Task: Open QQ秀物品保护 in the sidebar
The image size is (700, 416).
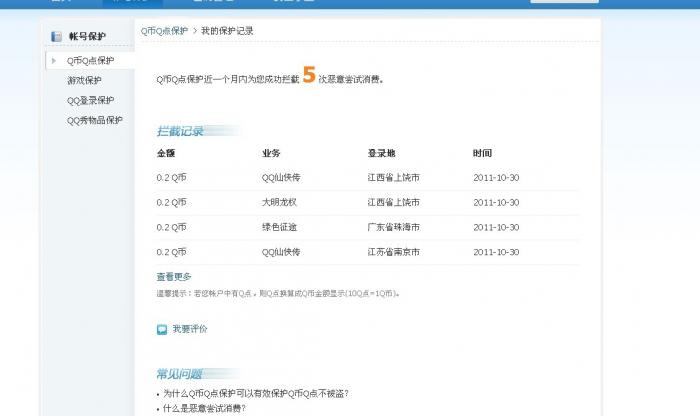Action: coord(95,121)
